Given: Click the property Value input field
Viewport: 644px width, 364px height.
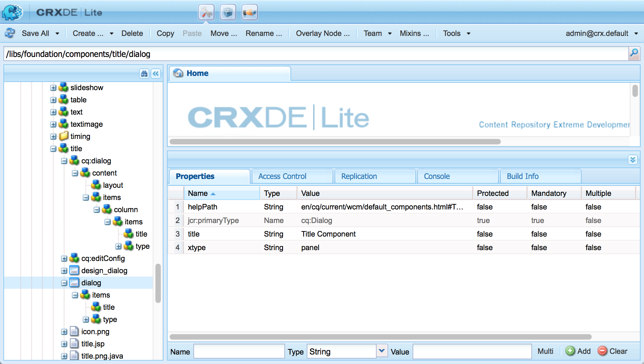Looking at the screenshot, I should [x=472, y=351].
